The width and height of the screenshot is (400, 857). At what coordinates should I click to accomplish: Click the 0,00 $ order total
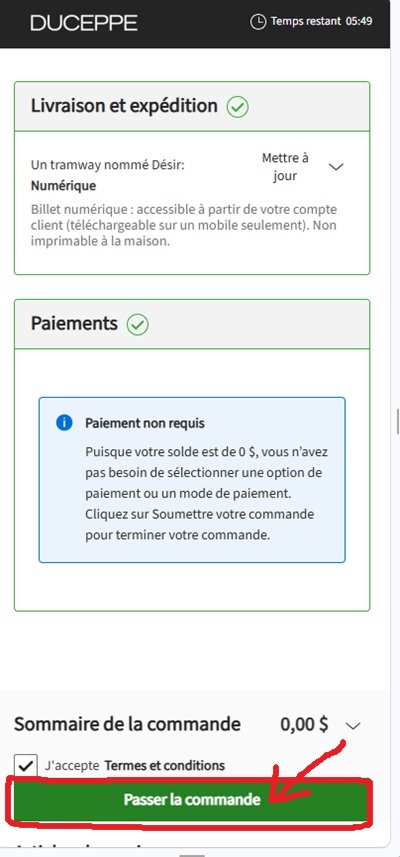[x=304, y=724]
